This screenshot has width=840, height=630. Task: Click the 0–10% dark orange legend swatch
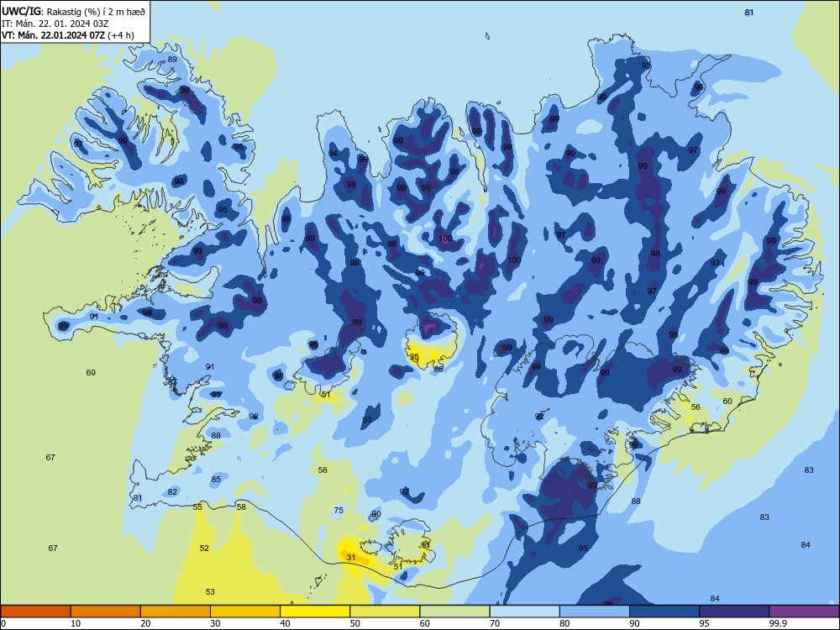tap(35, 612)
